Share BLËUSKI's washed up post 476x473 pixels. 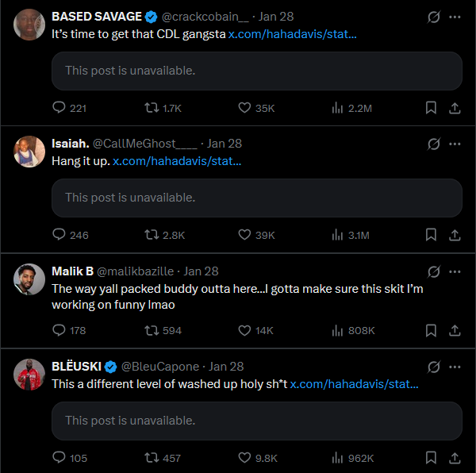pos(455,458)
